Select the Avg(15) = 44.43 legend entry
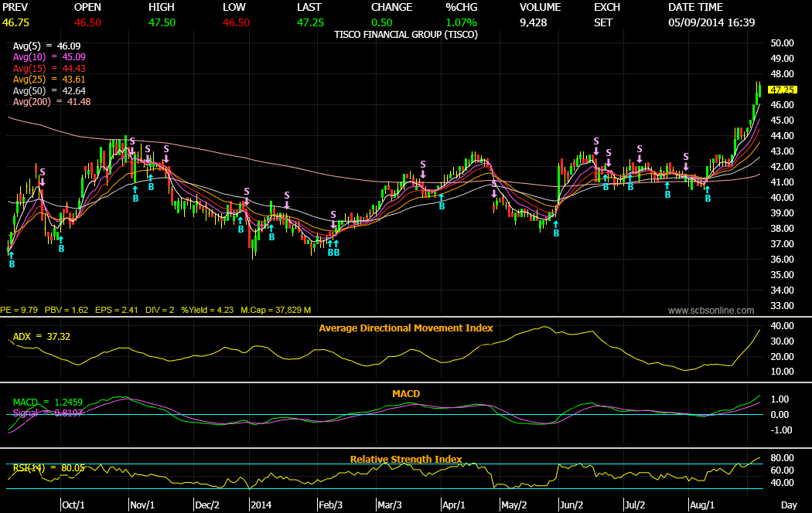This screenshot has height=513, width=812. click(49, 68)
